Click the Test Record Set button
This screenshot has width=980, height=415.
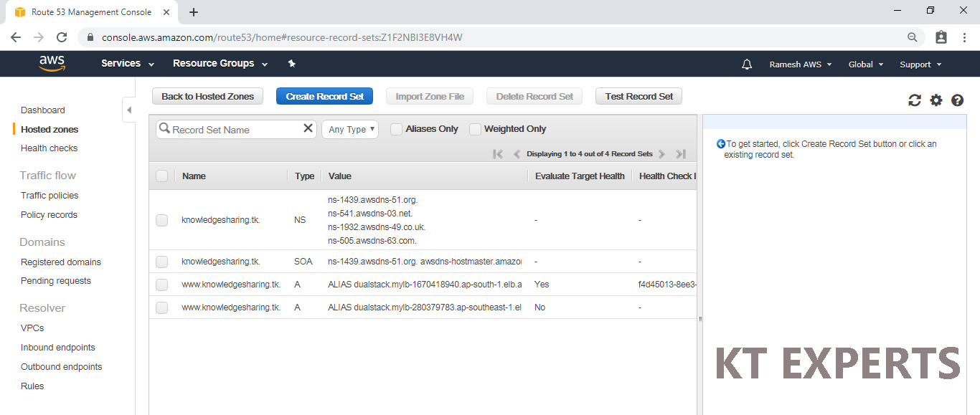639,96
